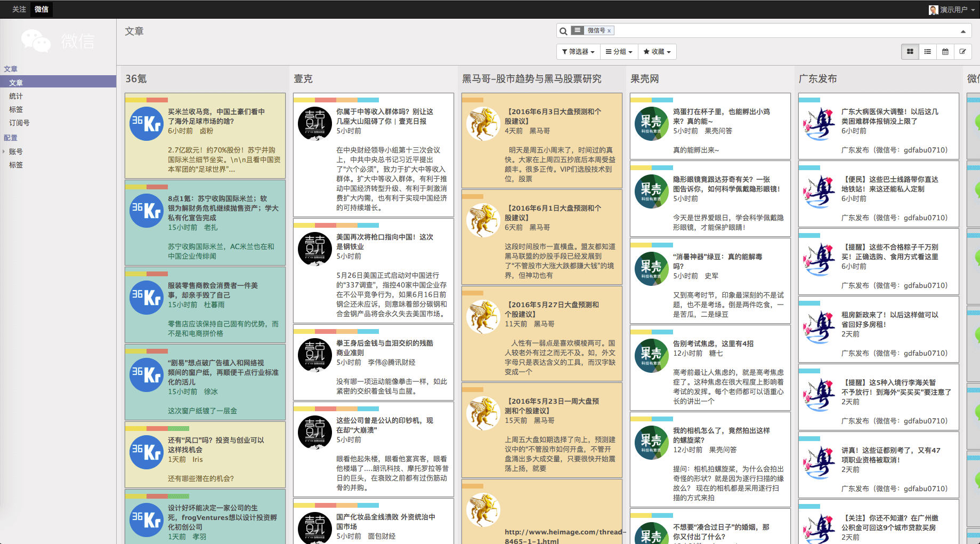Click the 果壳网 column header
Viewport: 980px width, 544px height.
[x=645, y=79]
